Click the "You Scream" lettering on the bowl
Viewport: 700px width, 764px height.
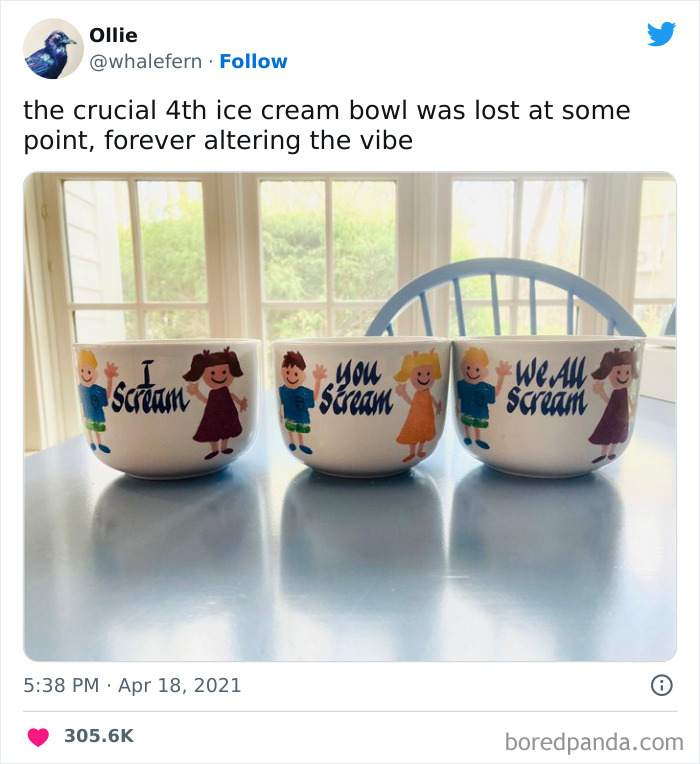pos(355,390)
